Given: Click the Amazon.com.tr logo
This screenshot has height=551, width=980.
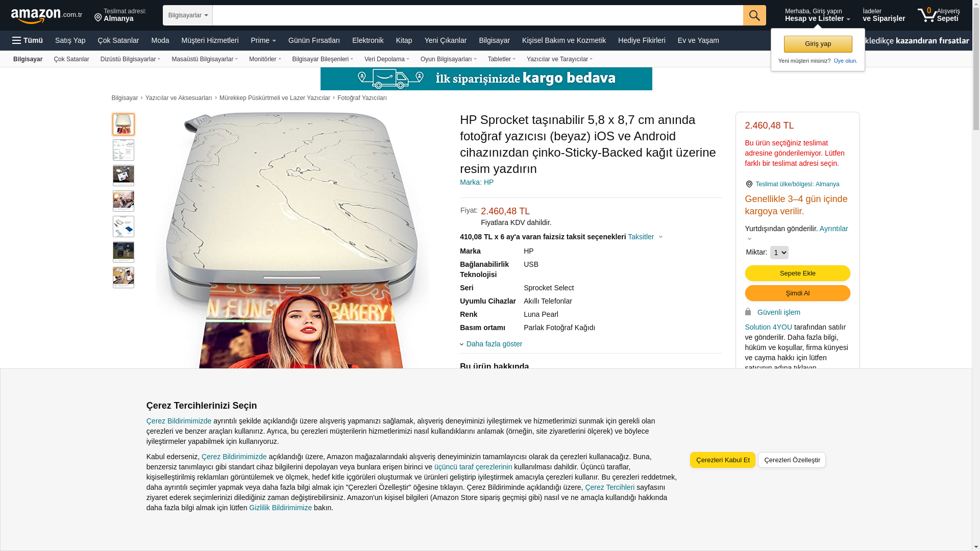Looking at the screenshot, I should pos(46,16).
